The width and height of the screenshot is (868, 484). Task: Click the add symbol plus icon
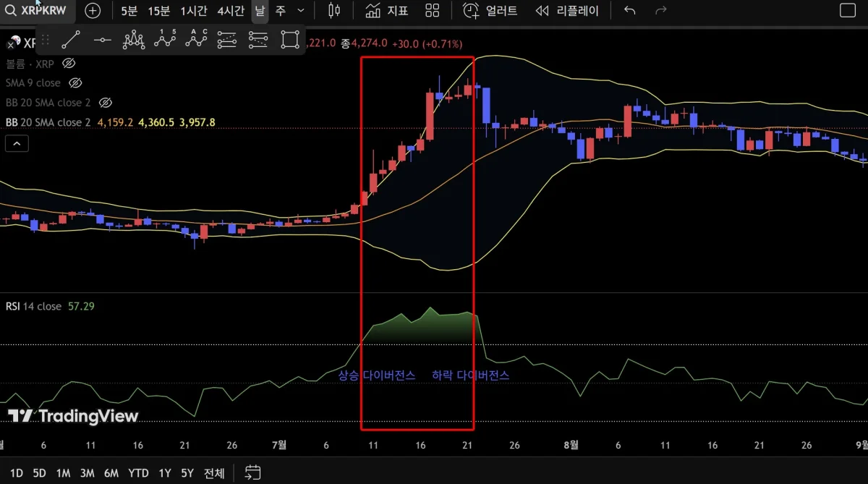(93, 11)
